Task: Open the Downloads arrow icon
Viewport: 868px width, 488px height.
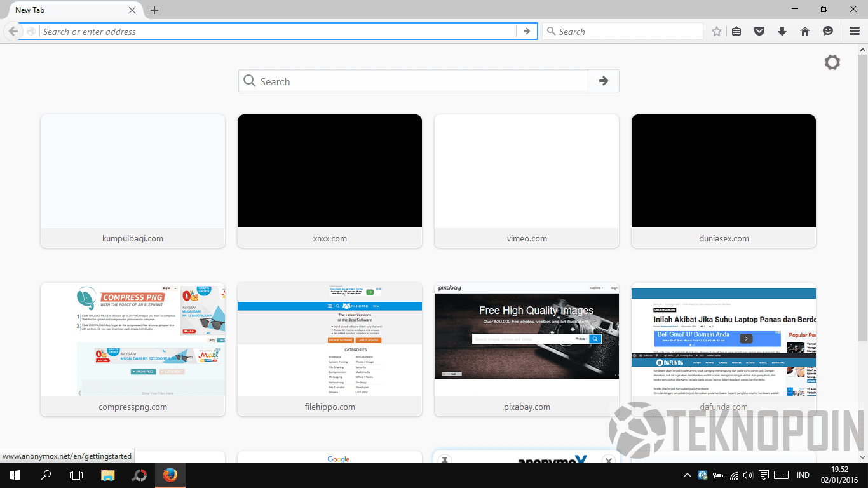Action: (782, 31)
